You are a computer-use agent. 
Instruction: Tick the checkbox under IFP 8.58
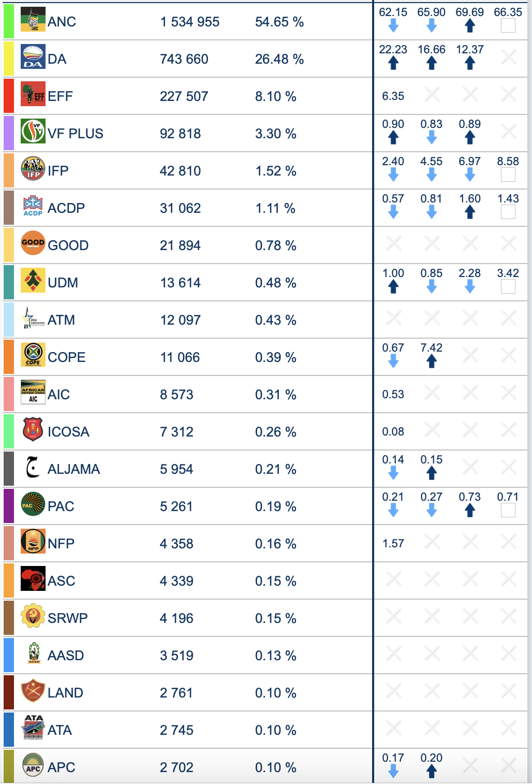tap(508, 175)
